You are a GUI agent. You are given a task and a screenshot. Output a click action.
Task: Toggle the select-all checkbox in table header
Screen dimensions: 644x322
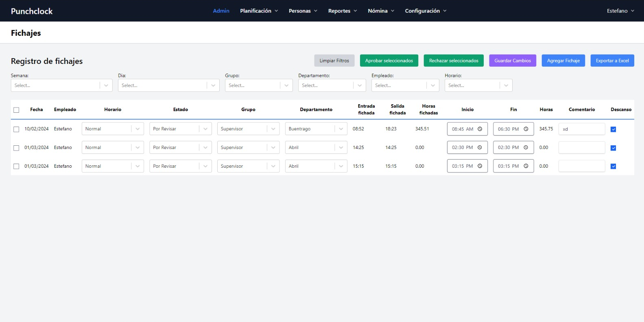point(16,110)
